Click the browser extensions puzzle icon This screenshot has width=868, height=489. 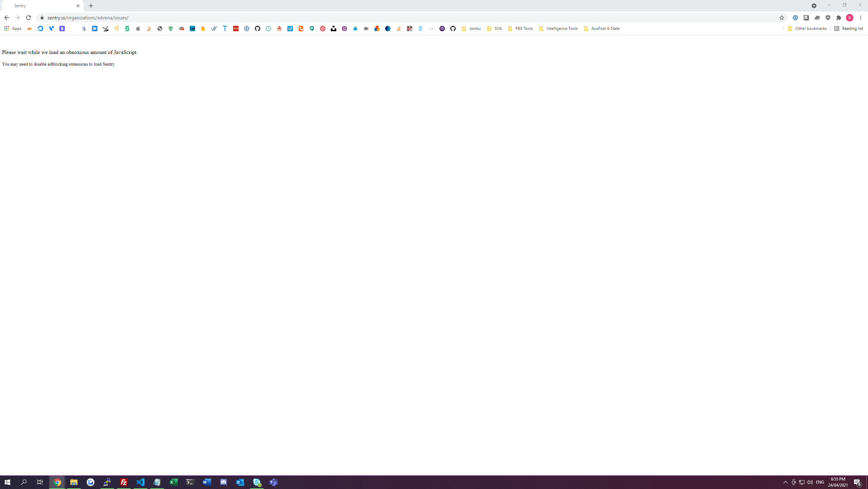(x=838, y=18)
